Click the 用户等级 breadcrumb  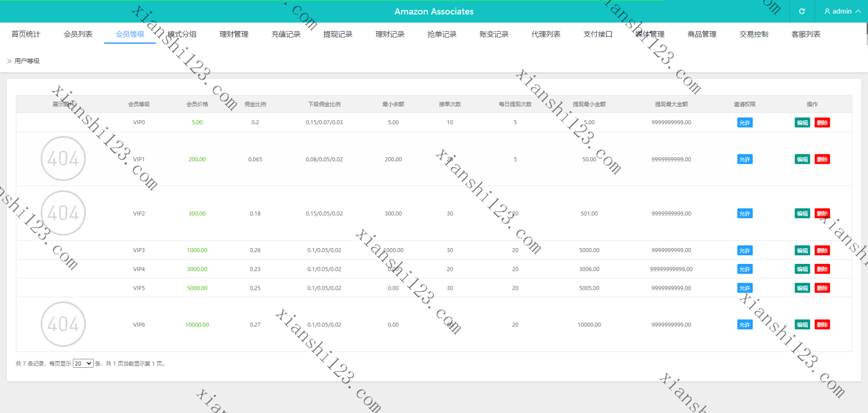click(x=27, y=61)
